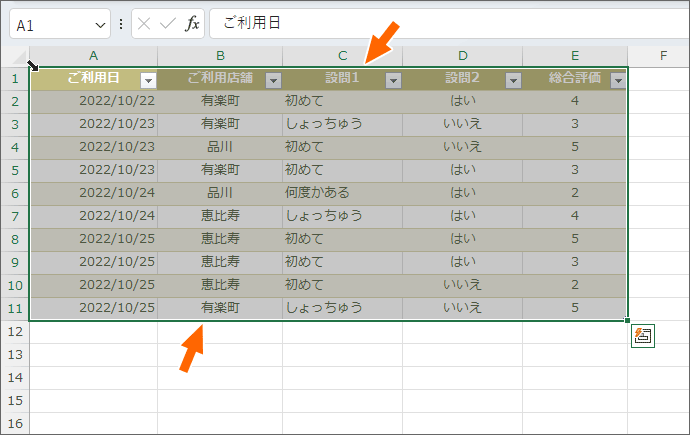Click the date 2022/10/24 in row 6

93,193
